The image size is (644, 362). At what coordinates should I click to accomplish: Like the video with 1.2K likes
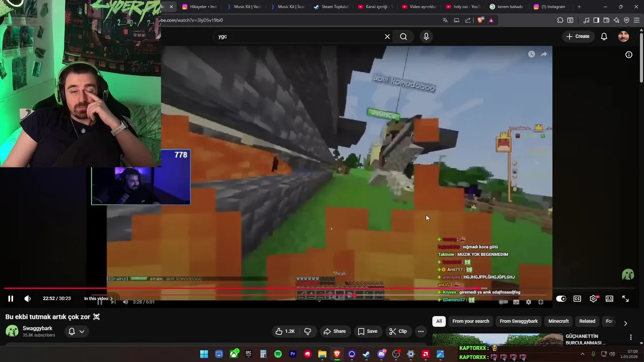point(285,331)
